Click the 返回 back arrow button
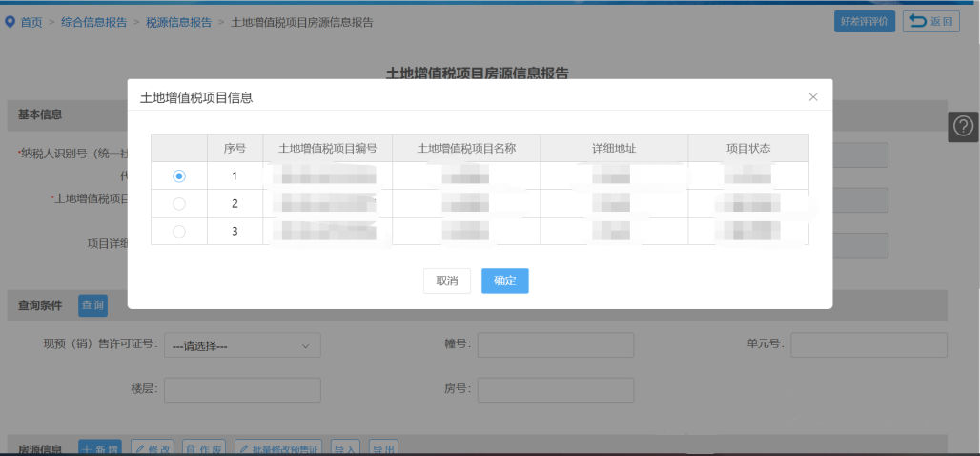The width and height of the screenshot is (980, 456). point(930,22)
